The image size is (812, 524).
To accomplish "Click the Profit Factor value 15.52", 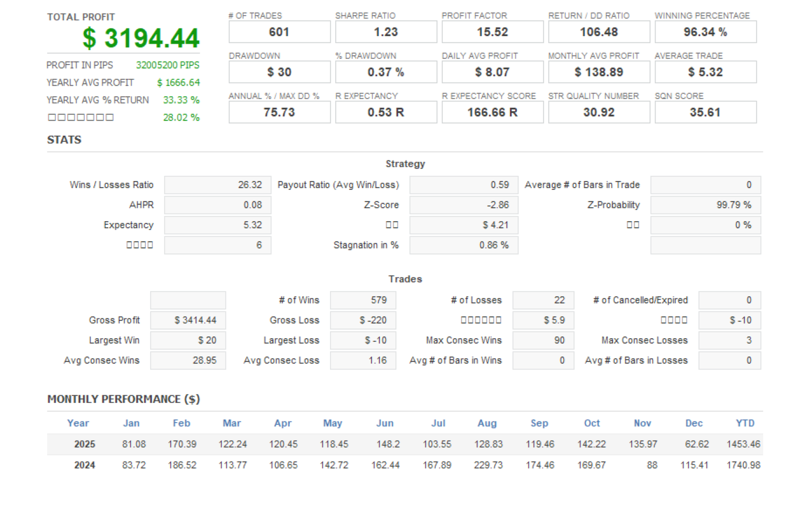I will coord(492,32).
